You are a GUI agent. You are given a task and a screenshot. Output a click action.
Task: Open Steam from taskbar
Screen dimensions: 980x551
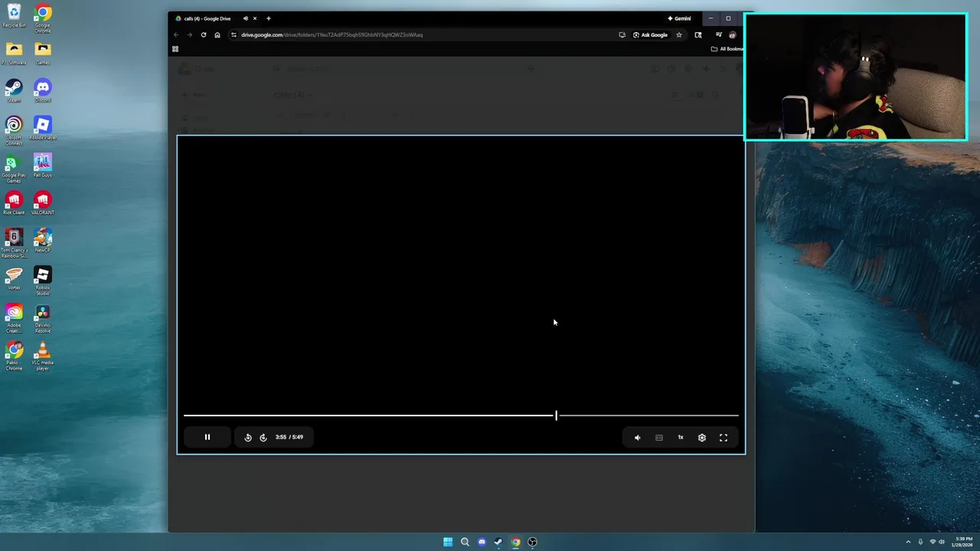(498, 542)
